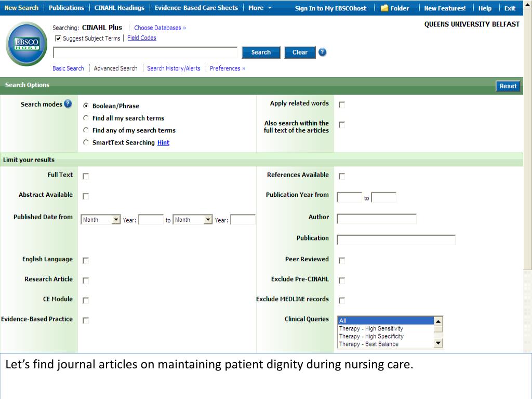Toggle Suggest Subject Terms checkbox
The width and height of the screenshot is (532, 399).
pyautogui.click(x=58, y=38)
